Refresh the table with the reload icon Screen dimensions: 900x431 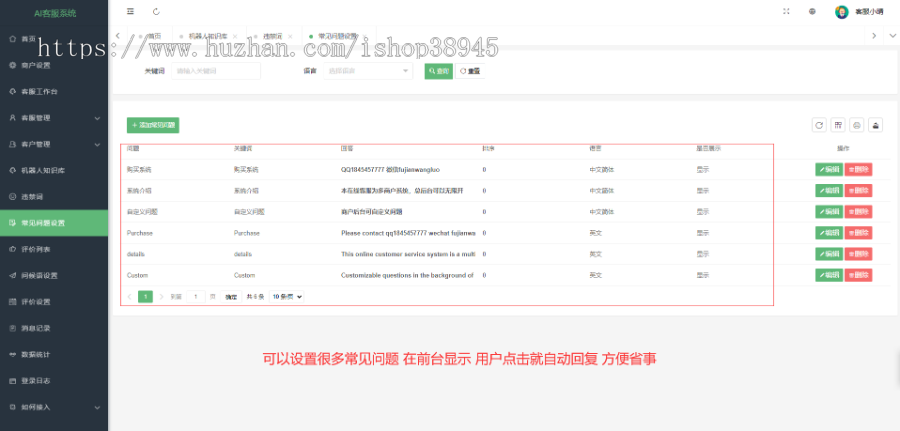(x=819, y=125)
